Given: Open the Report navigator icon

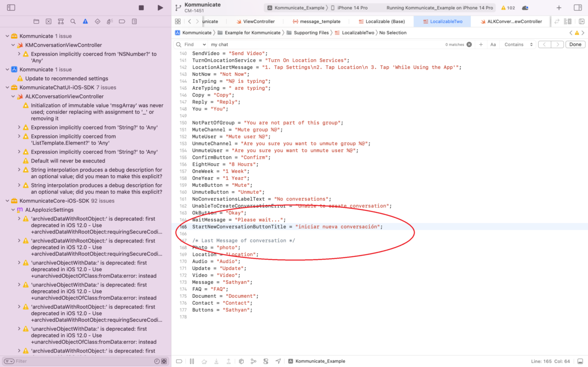Looking at the screenshot, I should (x=134, y=21).
